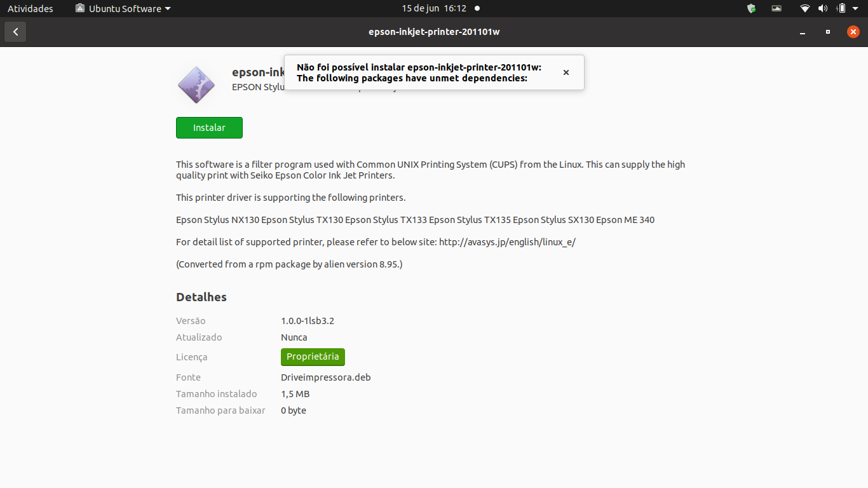The height and width of the screenshot is (488, 868).
Task: Click the security shield tray icon
Action: pyautogui.click(x=751, y=8)
